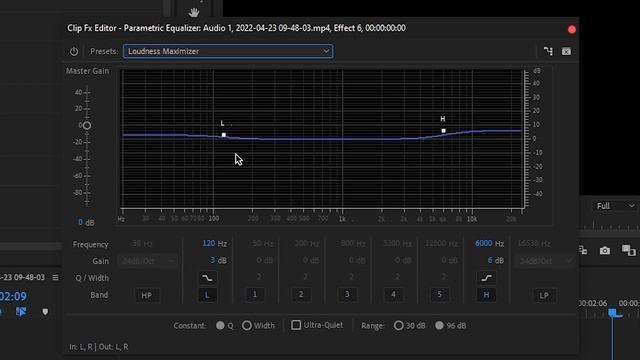Select the Hand tool icon
This screenshot has width=640, height=360.
(194, 13)
